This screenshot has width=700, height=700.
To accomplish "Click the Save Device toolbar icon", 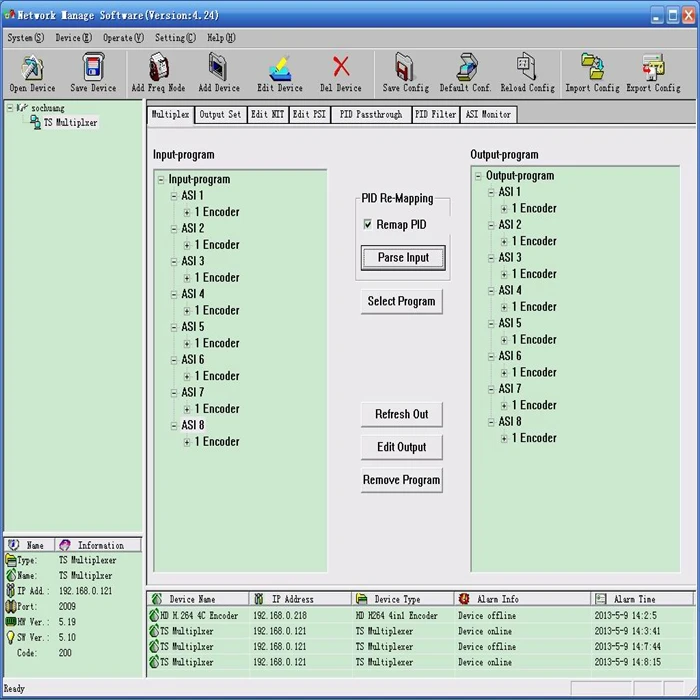I will pos(93,67).
